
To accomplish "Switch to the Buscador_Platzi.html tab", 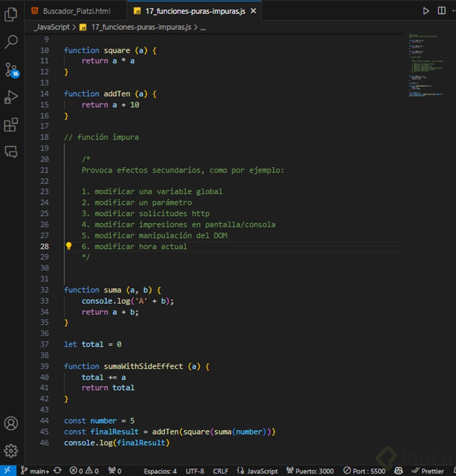I will (x=76, y=11).
